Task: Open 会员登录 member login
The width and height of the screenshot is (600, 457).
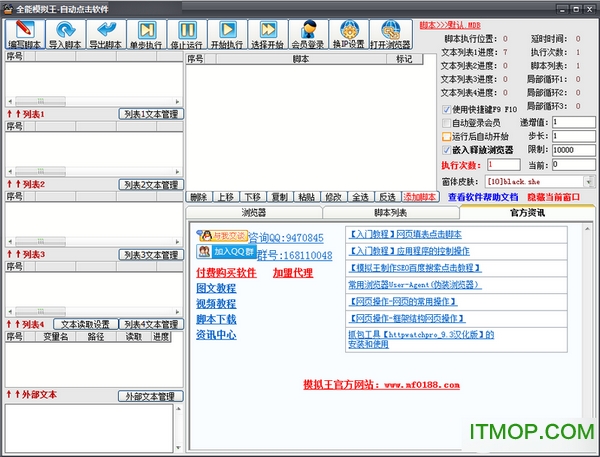Action: click(309, 34)
